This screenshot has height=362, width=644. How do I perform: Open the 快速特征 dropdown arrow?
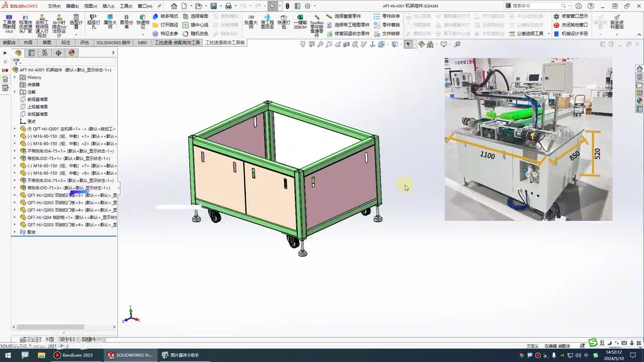[143, 34]
